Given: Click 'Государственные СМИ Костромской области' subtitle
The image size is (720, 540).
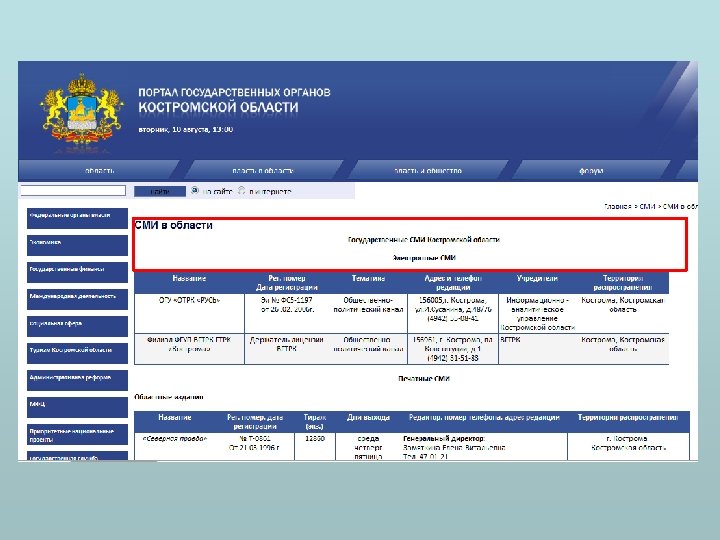Looking at the screenshot, I should click(x=424, y=240).
